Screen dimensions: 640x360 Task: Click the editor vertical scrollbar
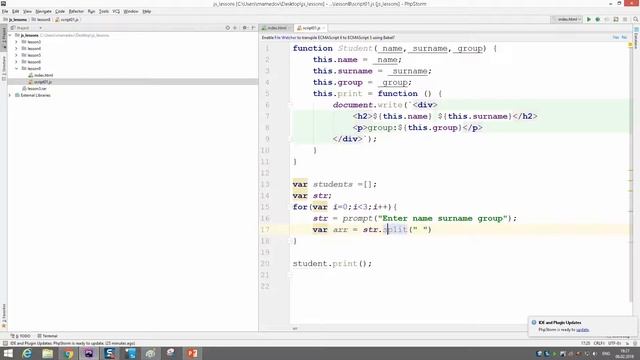(631, 171)
